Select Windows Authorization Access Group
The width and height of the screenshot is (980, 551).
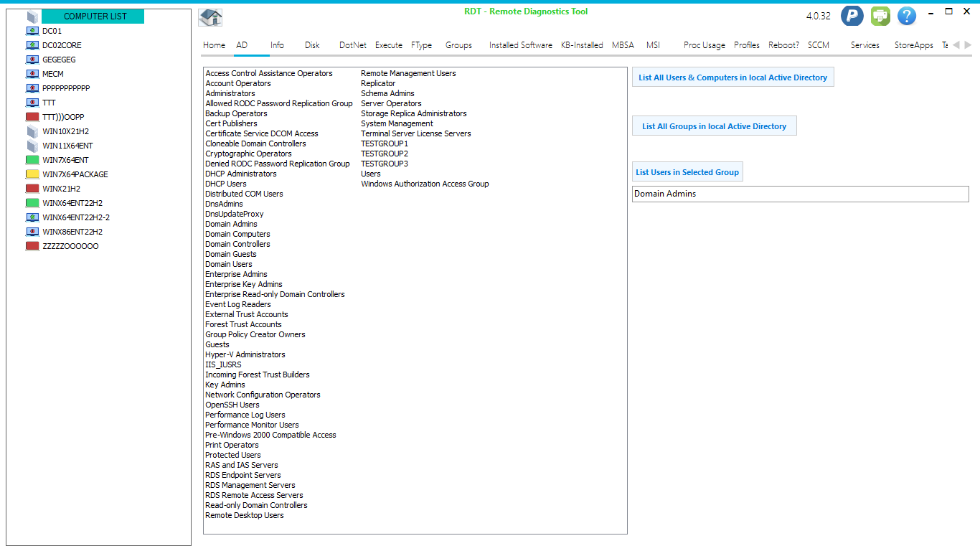(425, 184)
